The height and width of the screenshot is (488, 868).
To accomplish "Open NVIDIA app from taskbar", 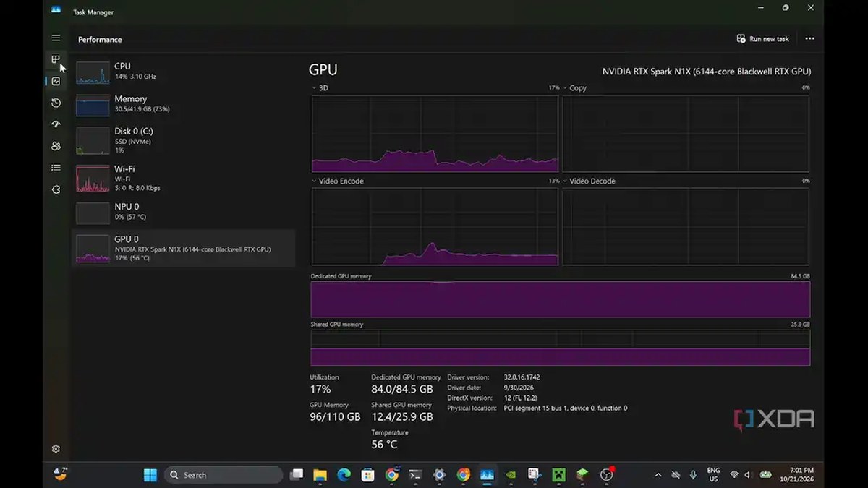I will click(511, 475).
